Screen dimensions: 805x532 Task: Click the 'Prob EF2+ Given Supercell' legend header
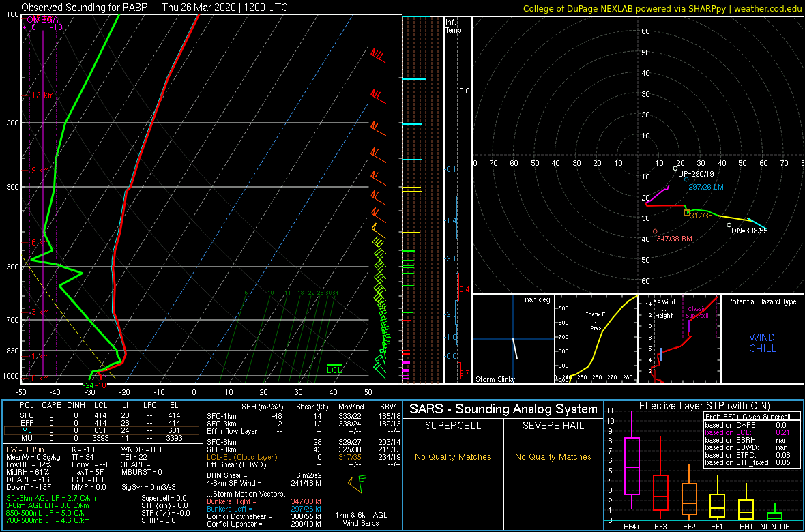pos(749,417)
